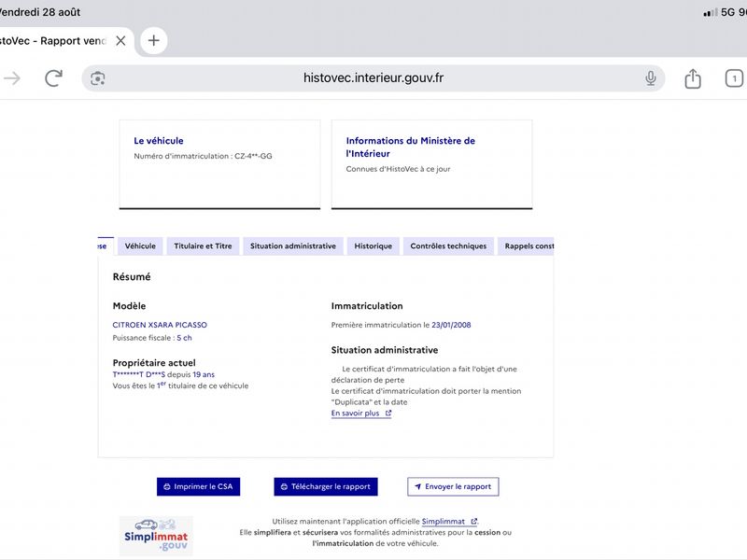Open the Titulaire et Titre tab
Viewport: 747px width, 560px height.
[203, 246]
